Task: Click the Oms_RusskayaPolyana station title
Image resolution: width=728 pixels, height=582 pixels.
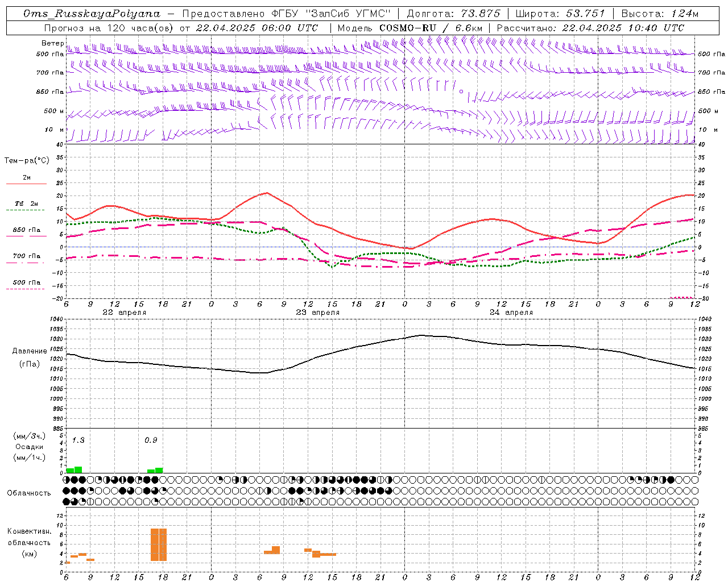Action: tap(92, 14)
